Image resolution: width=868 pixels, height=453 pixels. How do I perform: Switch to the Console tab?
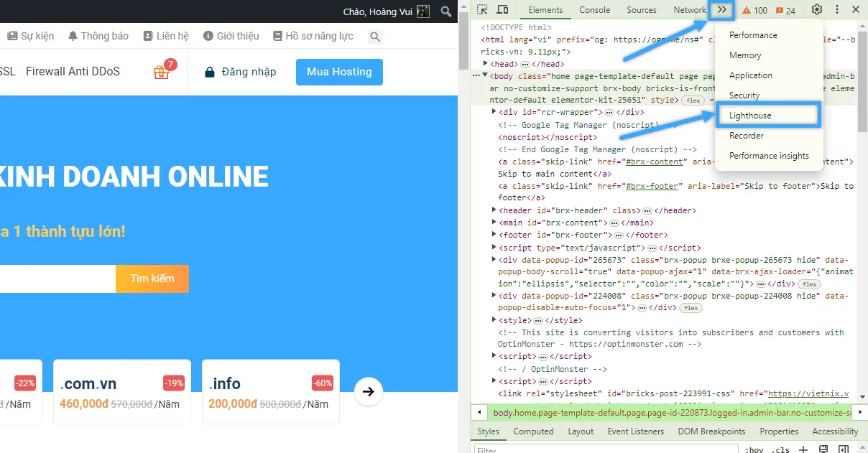[595, 10]
